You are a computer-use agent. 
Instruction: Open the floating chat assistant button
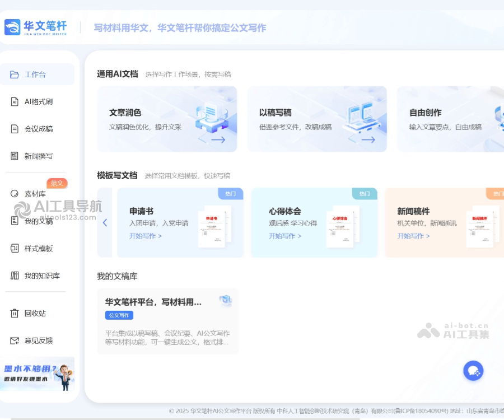tap(473, 371)
